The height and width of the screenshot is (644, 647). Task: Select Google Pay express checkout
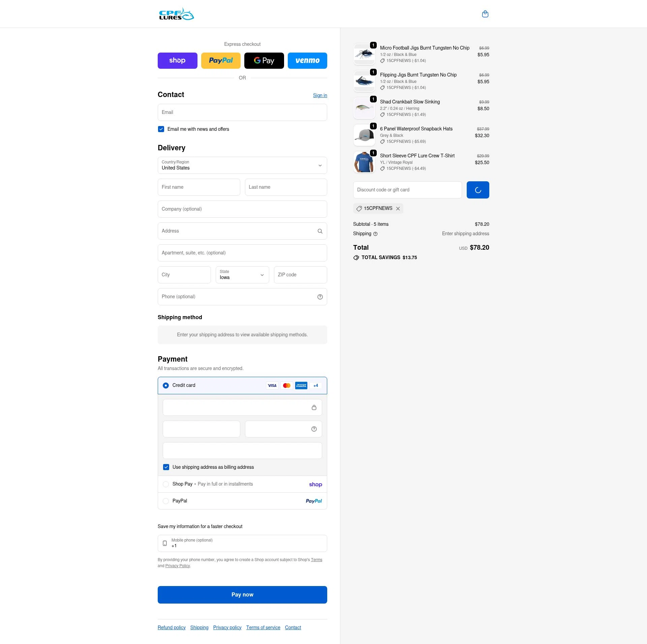(264, 61)
